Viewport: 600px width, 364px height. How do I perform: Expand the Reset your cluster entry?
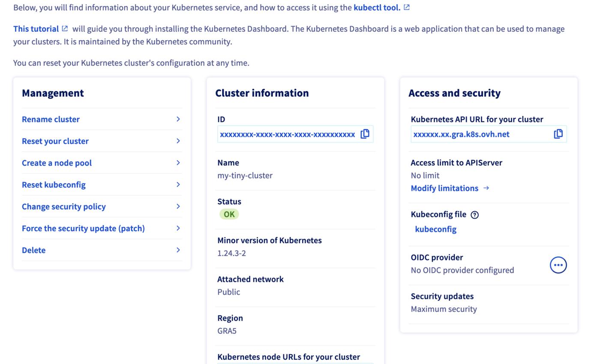click(x=55, y=141)
